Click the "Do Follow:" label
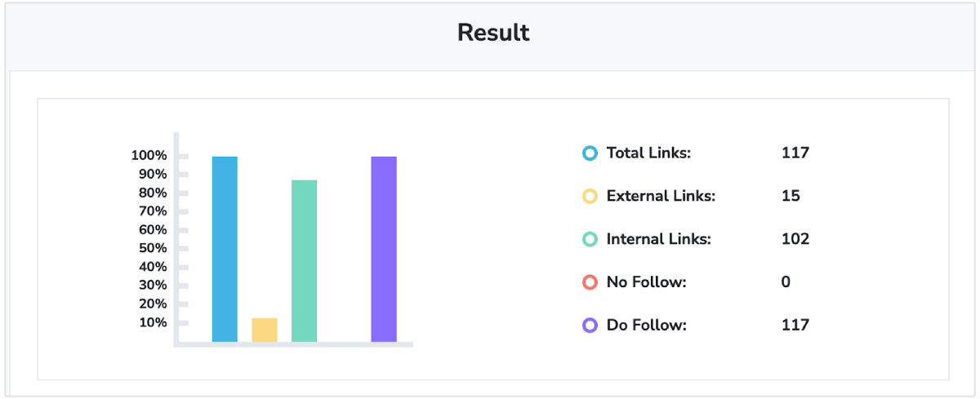Viewport: 980px width, 399px height. coord(647,325)
